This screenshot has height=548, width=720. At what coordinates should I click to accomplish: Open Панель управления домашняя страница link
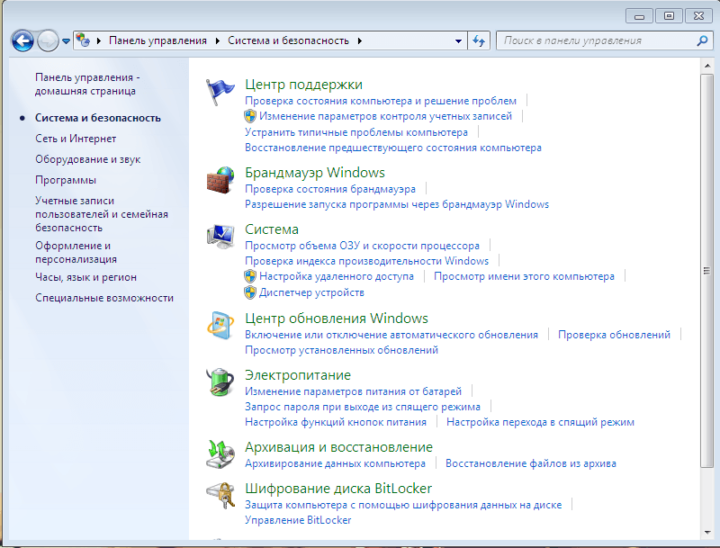pos(88,84)
